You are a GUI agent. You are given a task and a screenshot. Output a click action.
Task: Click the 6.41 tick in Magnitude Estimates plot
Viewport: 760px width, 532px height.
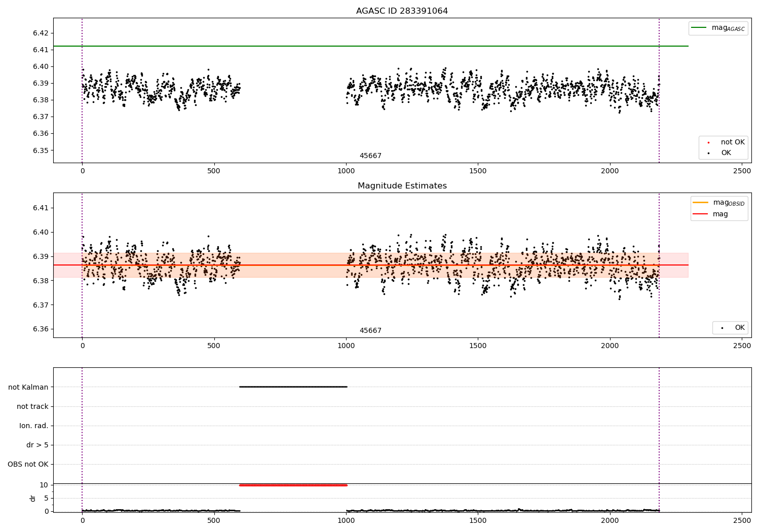click(41, 208)
